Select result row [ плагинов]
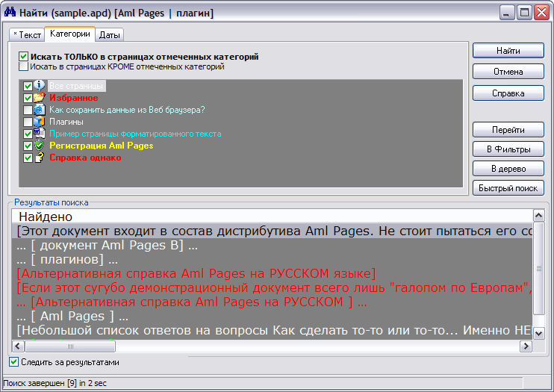554x392 pixels. 272,259
